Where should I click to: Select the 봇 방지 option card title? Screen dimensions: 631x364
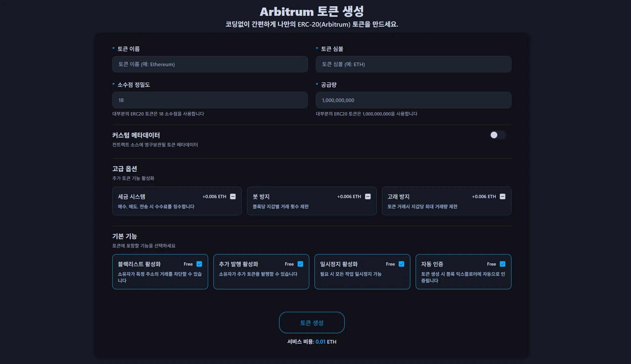point(261,196)
